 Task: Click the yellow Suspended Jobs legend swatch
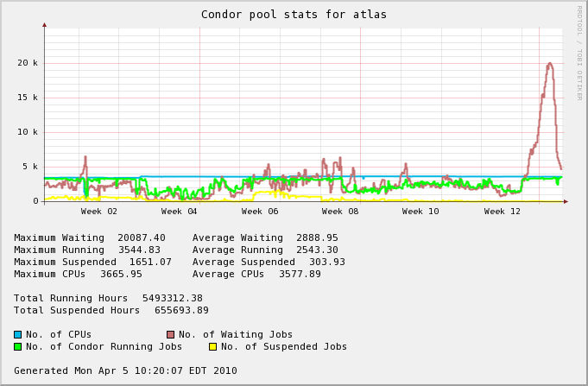[213, 346]
